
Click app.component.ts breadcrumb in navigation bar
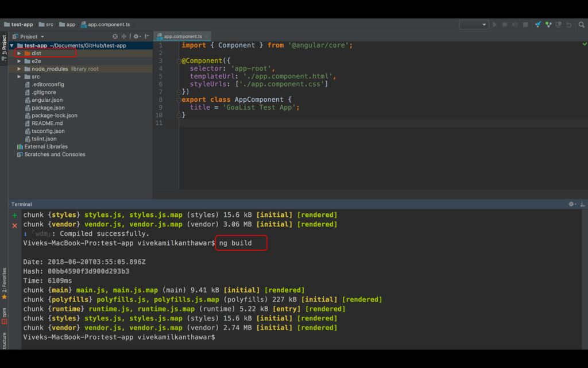[x=106, y=24]
